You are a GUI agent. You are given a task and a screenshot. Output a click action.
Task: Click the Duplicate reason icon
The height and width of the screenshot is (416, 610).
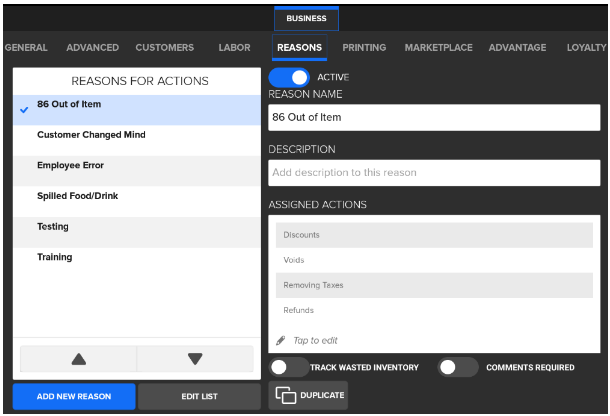286,395
